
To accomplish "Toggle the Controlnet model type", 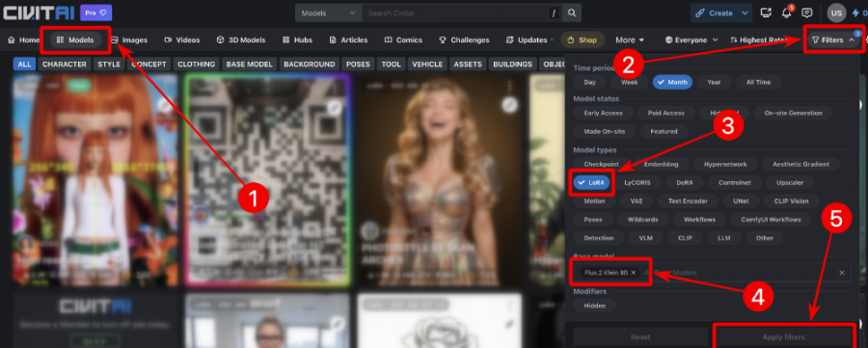I will pyautogui.click(x=735, y=182).
